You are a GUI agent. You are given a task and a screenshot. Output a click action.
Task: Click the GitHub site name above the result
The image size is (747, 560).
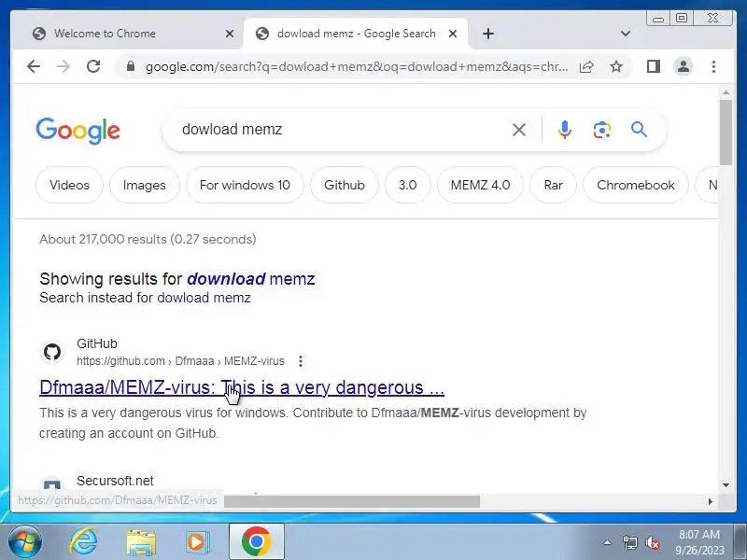(97, 343)
